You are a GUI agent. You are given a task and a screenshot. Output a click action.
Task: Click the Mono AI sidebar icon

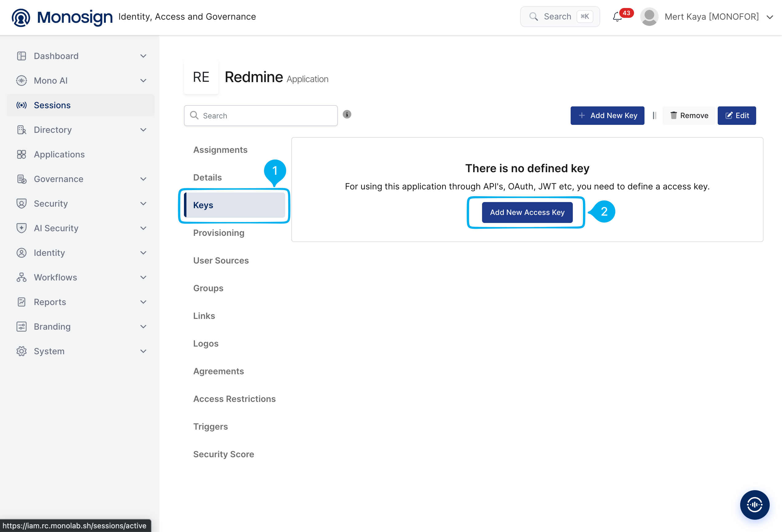point(22,80)
